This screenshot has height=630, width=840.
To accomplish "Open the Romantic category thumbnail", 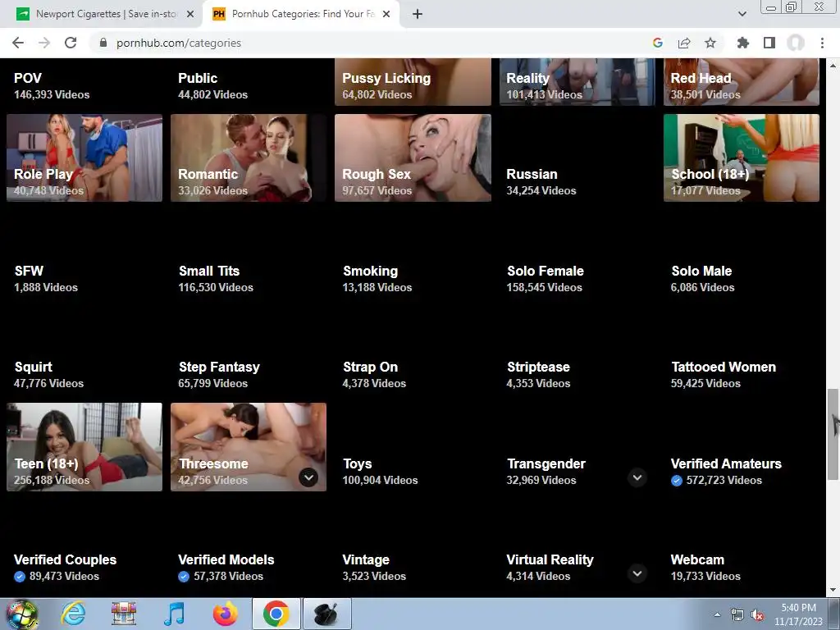I will click(x=249, y=158).
